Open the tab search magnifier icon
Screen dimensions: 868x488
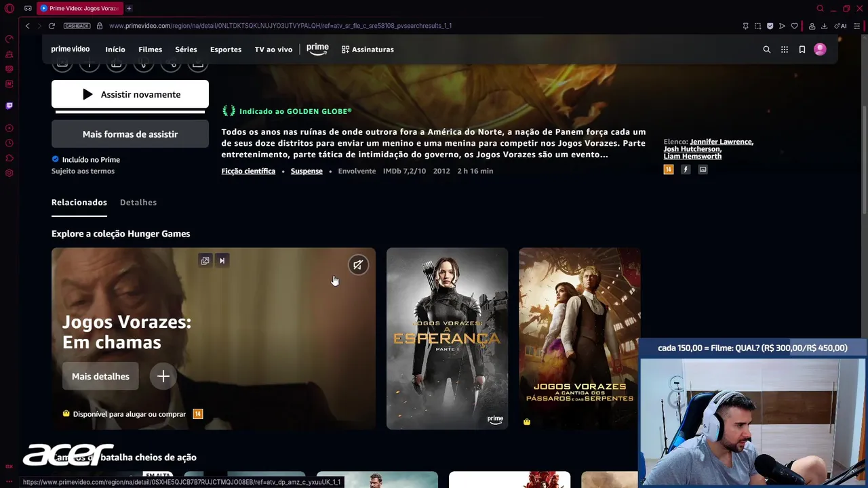click(x=820, y=8)
